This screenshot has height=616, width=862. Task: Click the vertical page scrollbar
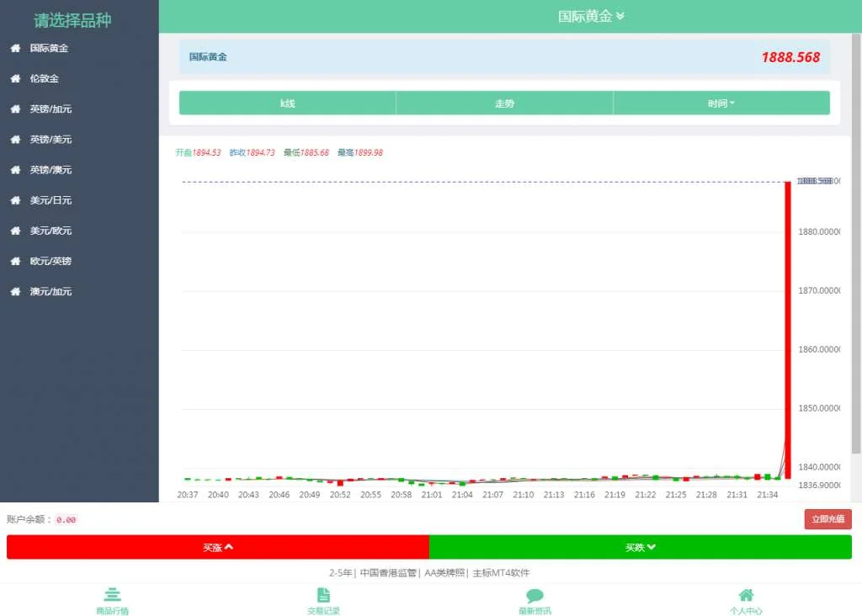tap(856, 244)
